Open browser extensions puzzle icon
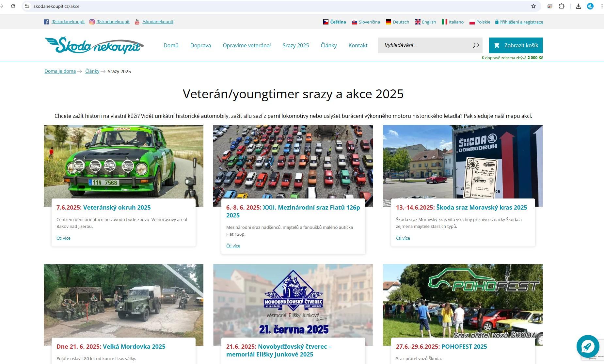The image size is (604, 364). coord(562,6)
